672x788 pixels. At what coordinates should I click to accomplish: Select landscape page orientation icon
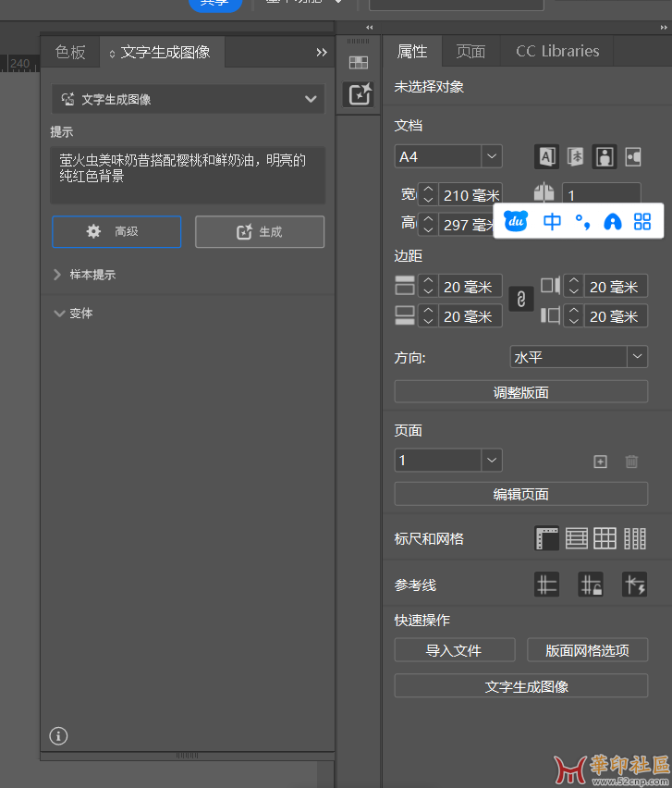[x=633, y=157]
